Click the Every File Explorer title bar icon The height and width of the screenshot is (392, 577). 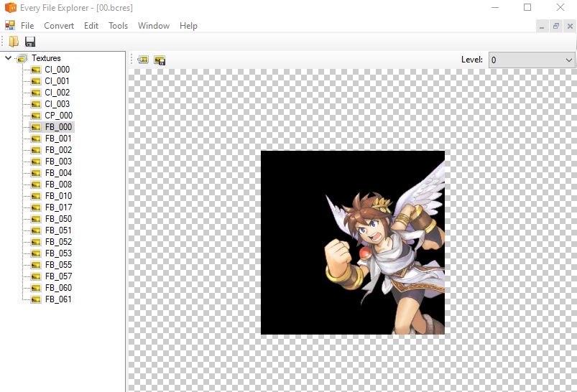(x=11, y=7)
